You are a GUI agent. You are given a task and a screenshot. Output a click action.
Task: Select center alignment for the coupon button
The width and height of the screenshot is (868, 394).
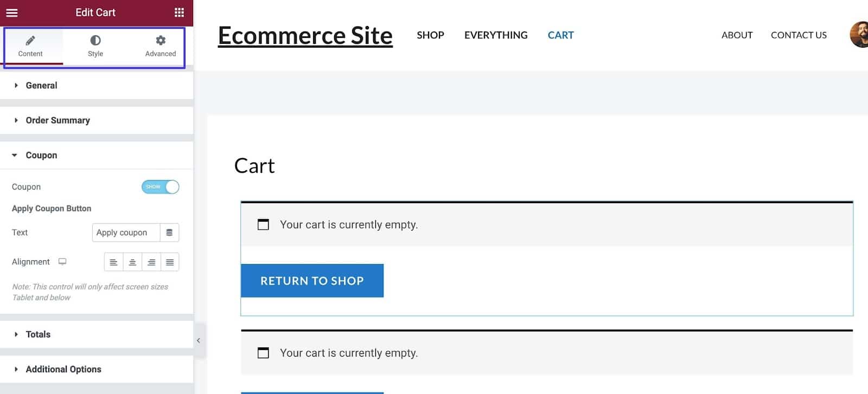[132, 262]
